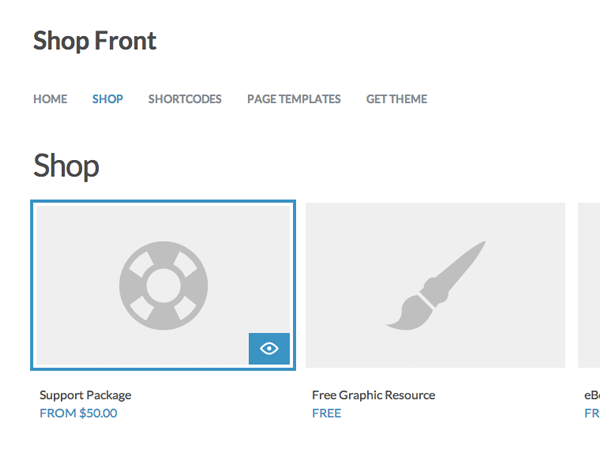The image size is (600, 450).
Task: Open the partially visible third product thumbnail
Action: tap(589, 285)
